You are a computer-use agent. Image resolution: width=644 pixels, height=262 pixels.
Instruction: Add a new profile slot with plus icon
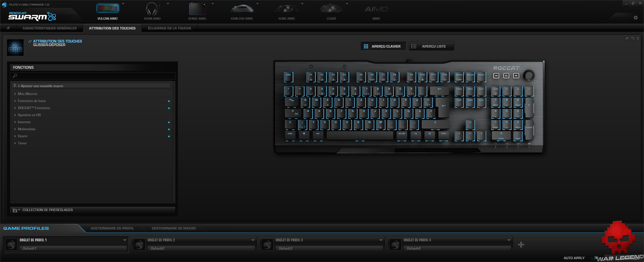click(x=521, y=244)
